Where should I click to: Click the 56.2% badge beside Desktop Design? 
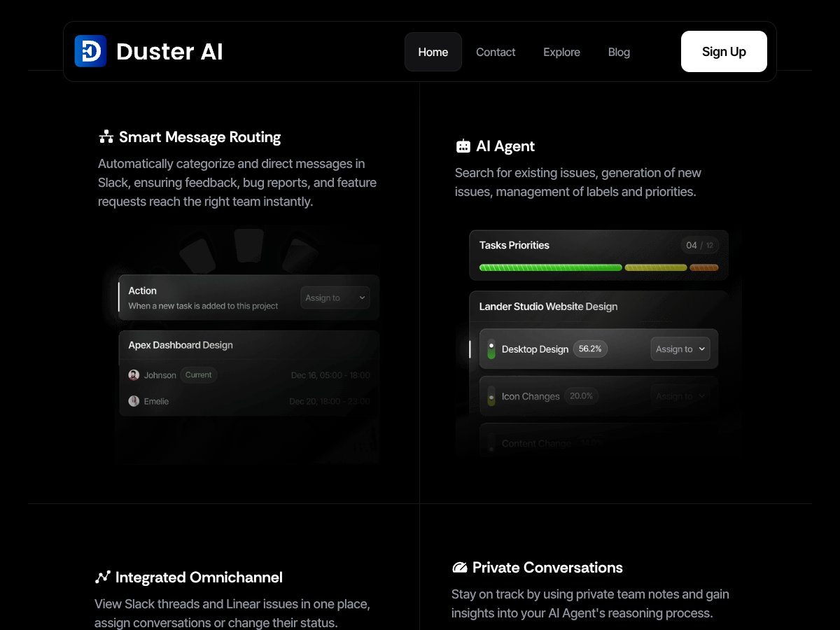(591, 348)
